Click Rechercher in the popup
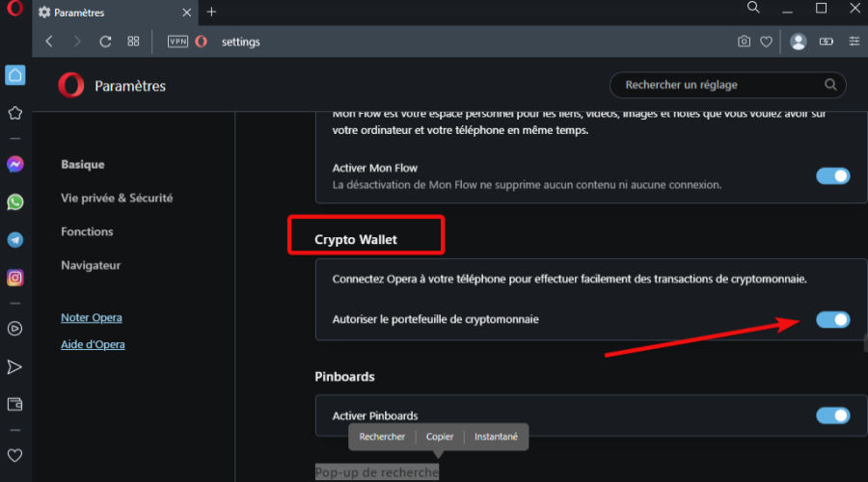This screenshot has width=868, height=482. pos(382,437)
